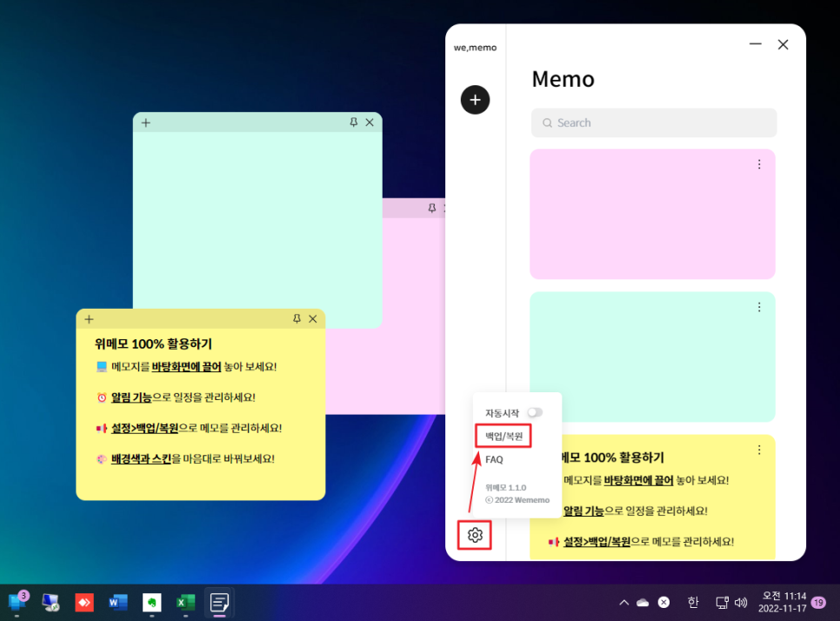Close the we,memo main window

click(783, 44)
